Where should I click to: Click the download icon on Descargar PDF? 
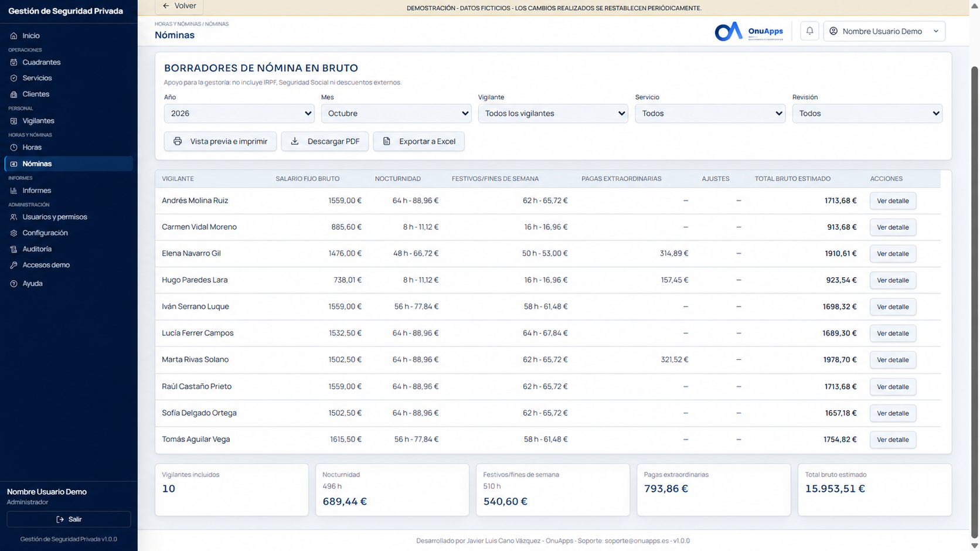point(295,141)
